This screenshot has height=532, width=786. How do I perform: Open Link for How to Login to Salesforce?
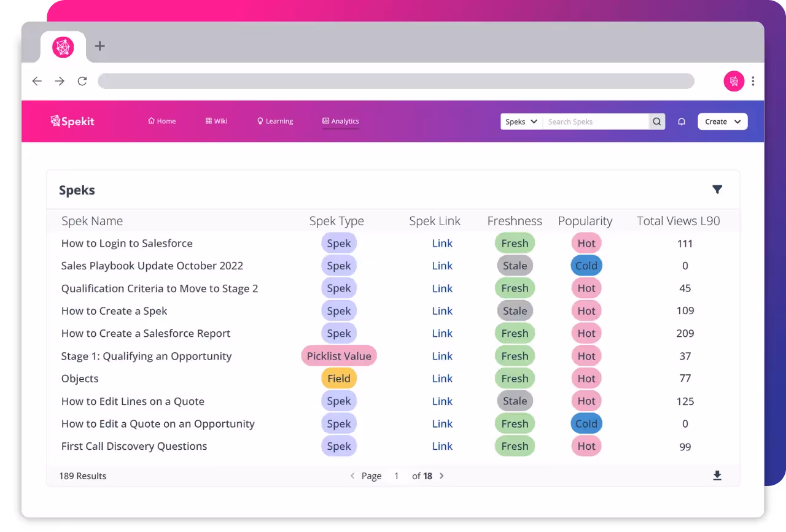click(x=442, y=243)
